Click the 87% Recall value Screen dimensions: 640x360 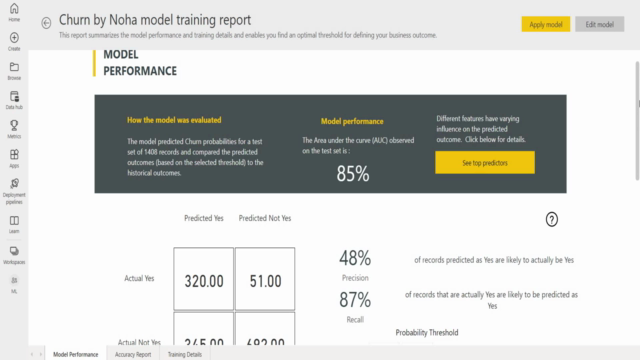(355, 300)
